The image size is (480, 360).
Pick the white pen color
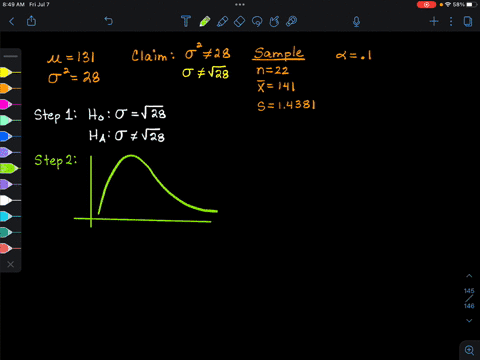click(10, 200)
